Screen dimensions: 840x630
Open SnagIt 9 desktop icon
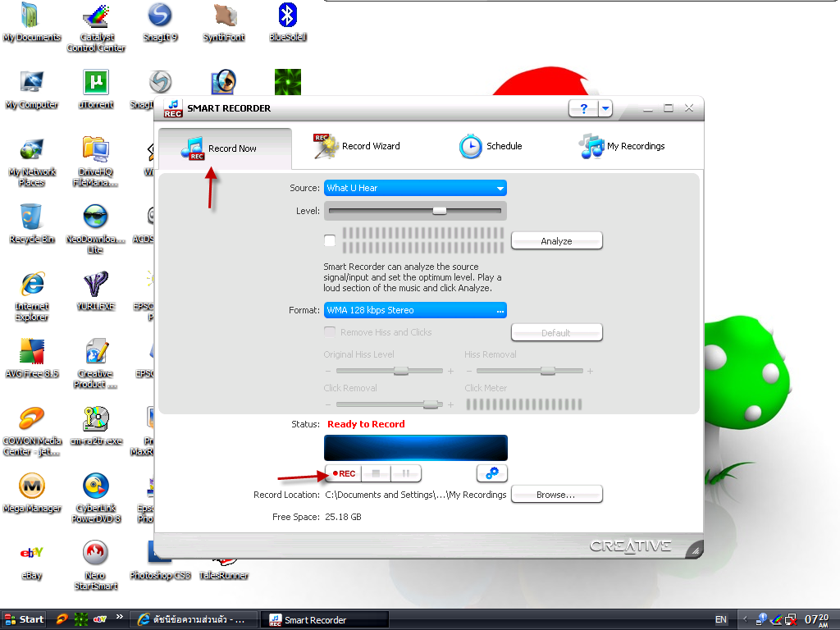160,22
